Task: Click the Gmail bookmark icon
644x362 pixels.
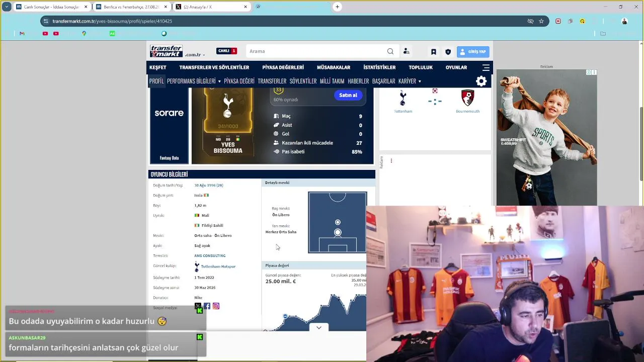Action: click(x=22, y=33)
